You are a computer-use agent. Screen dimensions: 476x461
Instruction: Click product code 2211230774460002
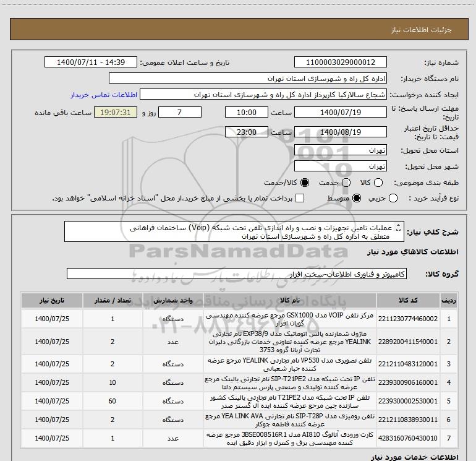click(408, 319)
